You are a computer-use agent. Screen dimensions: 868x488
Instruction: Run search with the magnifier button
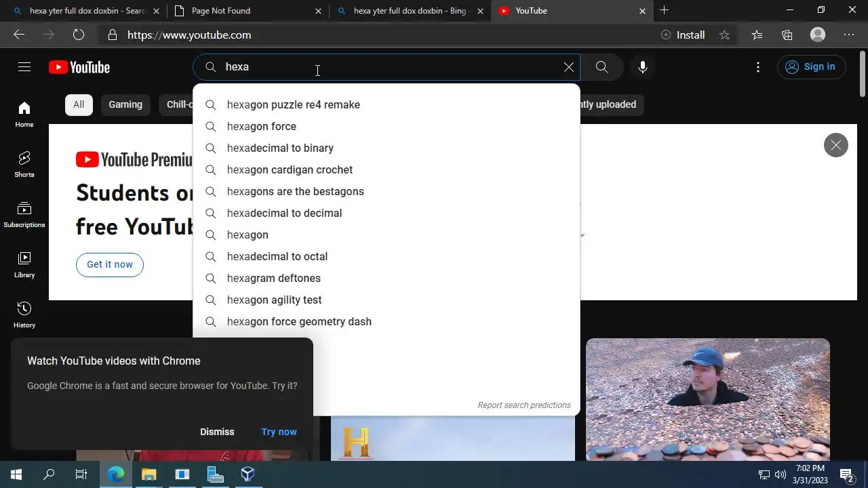pyautogui.click(x=602, y=67)
